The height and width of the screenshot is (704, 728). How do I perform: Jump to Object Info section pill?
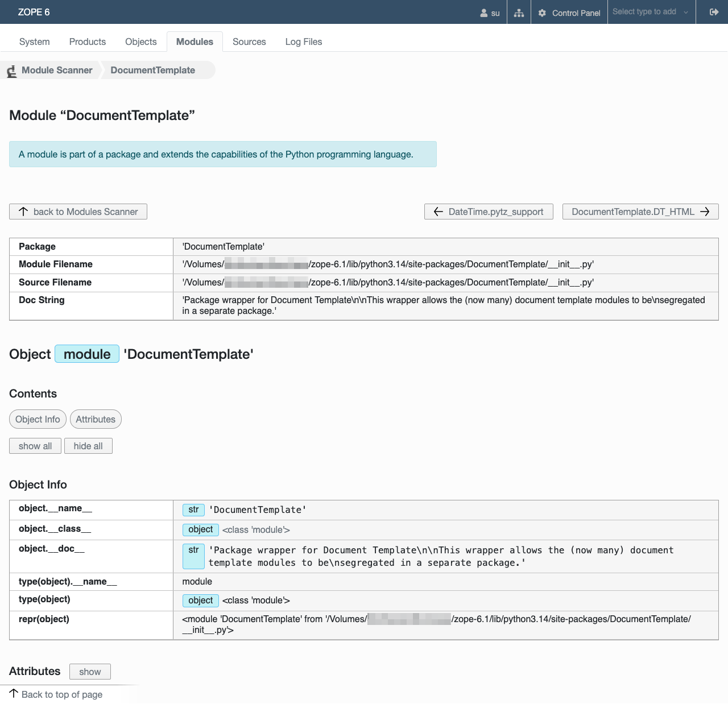point(38,419)
